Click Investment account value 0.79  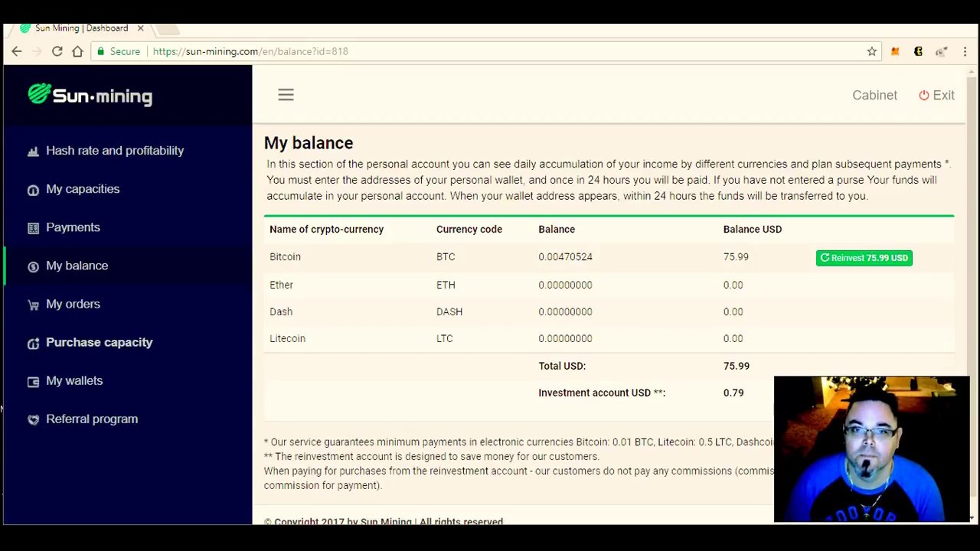point(733,393)
